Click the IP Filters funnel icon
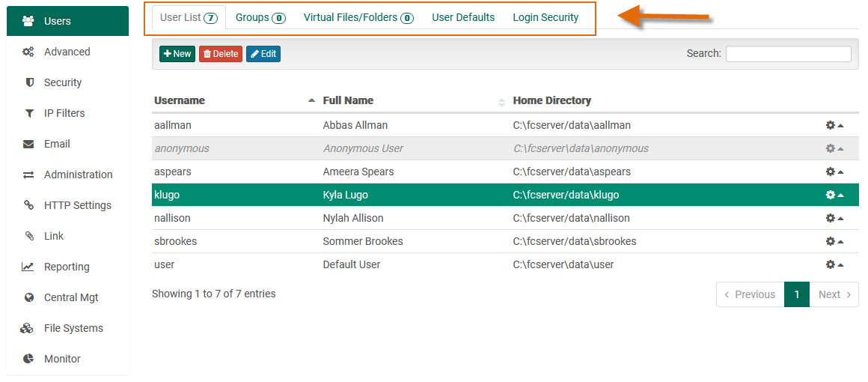The height and width of the screenshot is (382, 868). click(29, 113)
